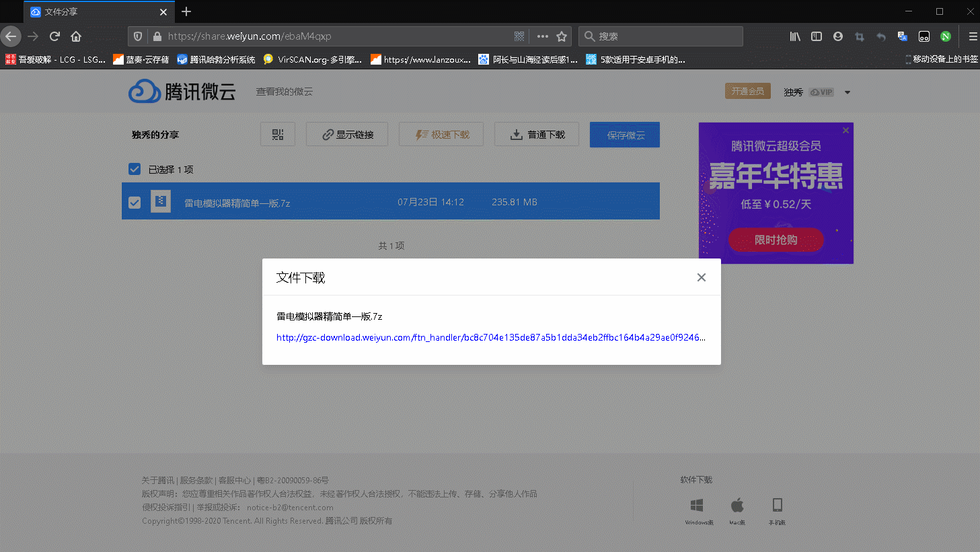
Task: Open the 蓝奏·云存储 bookmark
Action: click(x=141, y=59)
